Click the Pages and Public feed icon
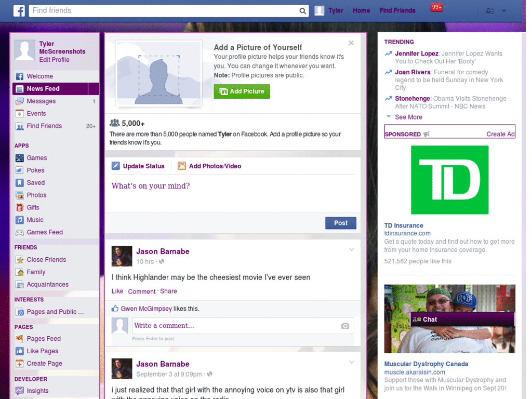This screenshot has width=532, height=399. pos(20,312)
